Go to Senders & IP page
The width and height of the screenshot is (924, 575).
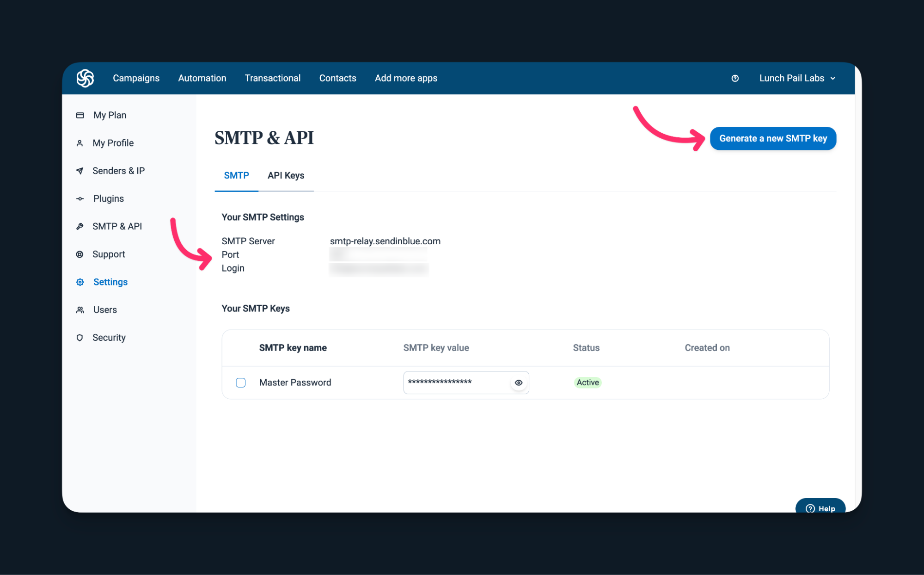pos(118,171)
